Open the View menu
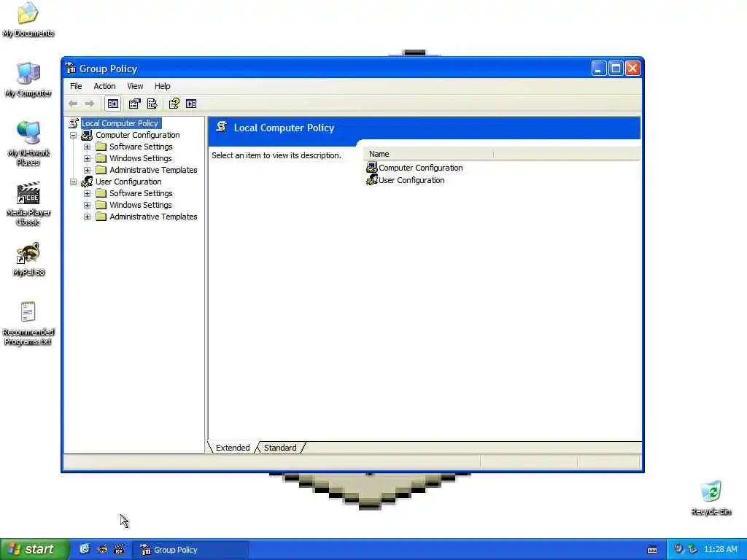This screenshot has height=560, width=747. [x=135, y=86]
